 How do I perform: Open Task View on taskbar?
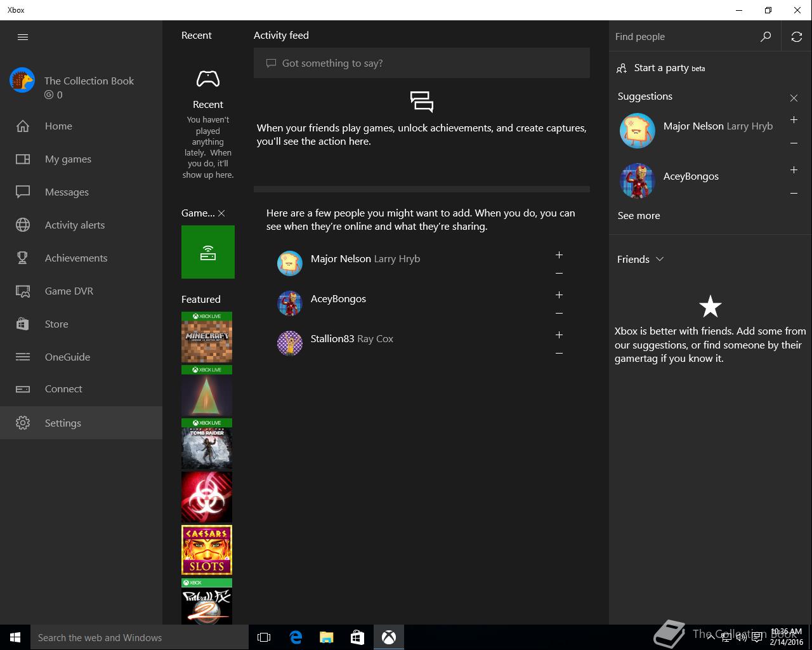tap(264, 637)
